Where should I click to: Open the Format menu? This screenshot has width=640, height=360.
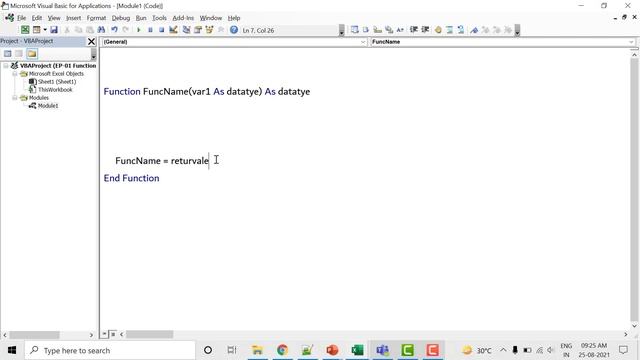tap(96, 18)
